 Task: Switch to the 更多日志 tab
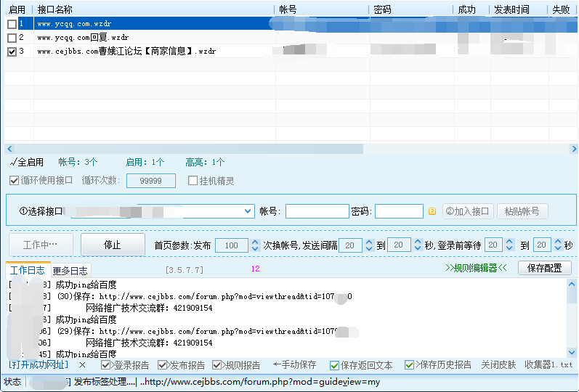click(x=70, y=271)
